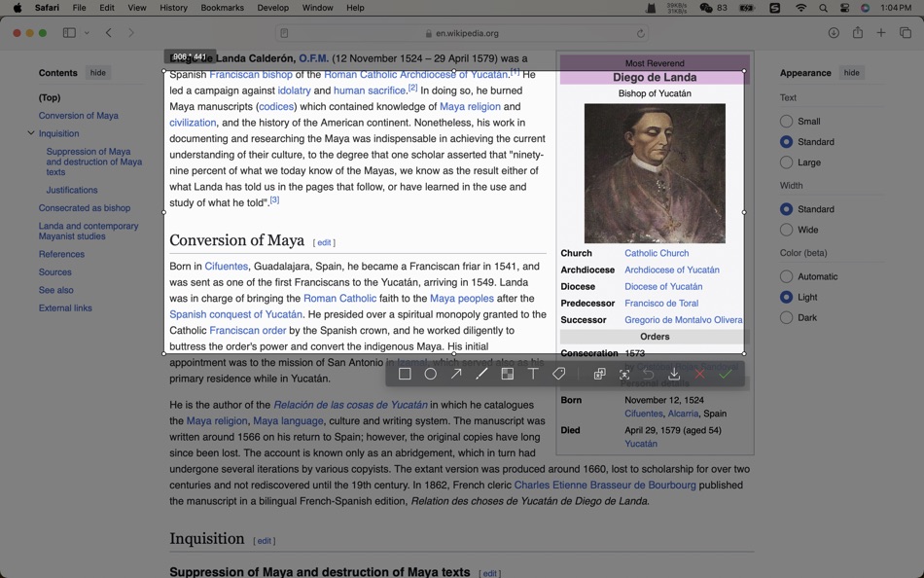
Task: Select the rectangle annotation tool
Action: coord(405,374)
